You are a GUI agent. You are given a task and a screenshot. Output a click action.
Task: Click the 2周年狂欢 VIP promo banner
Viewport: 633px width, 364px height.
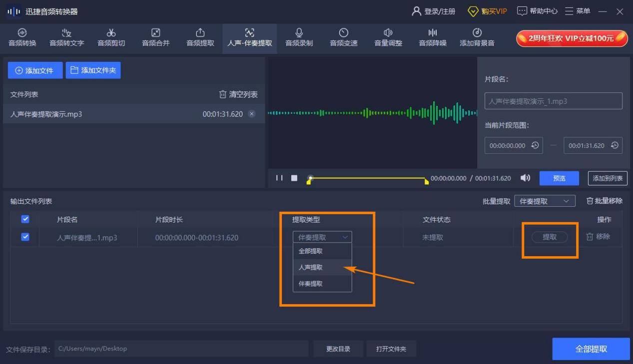tap(572, 38)
